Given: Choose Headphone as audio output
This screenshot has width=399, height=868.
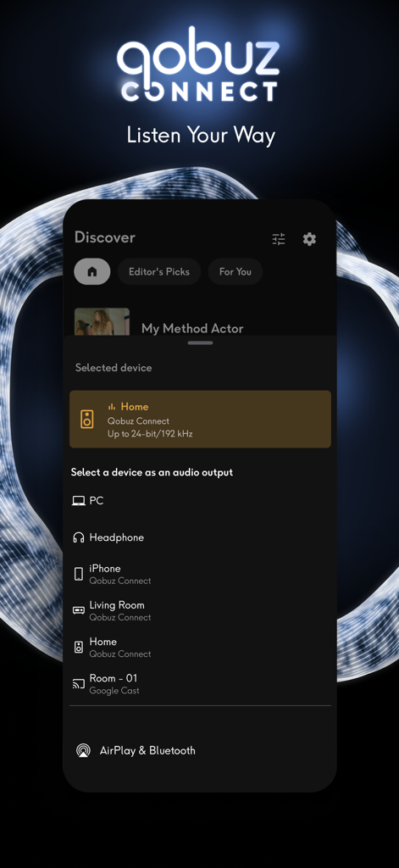Looking at the screenshot, I should (200, 537).
